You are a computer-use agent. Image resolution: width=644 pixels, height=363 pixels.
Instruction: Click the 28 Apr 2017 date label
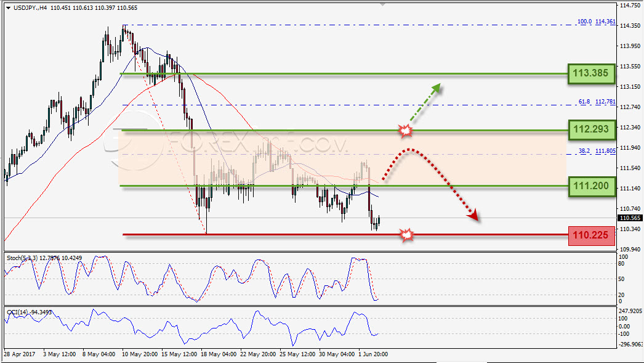20,354
